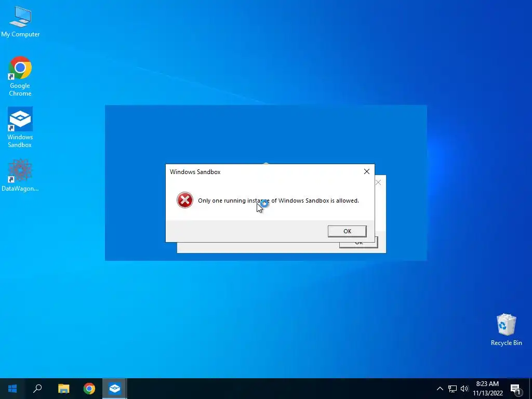This screenshot has height=399, width=532.
Task: Select the Recycle Bin desktop icon
Action: [506, 330]
